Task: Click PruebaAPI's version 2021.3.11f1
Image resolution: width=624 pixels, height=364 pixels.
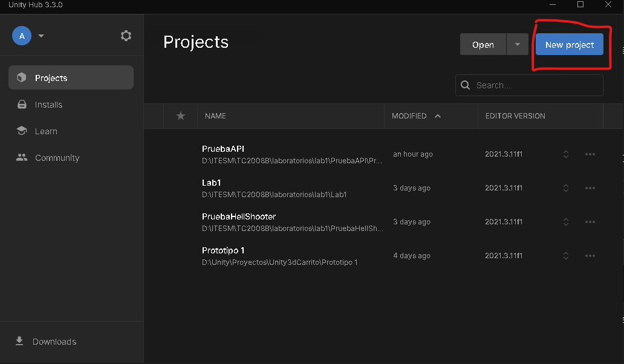Action: pyautogui.click(x=504, y=154)
